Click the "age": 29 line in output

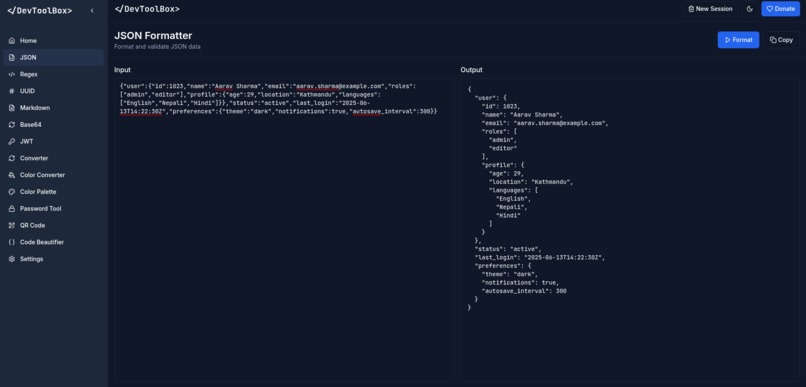pyautogui.click(x=506, y=174)
